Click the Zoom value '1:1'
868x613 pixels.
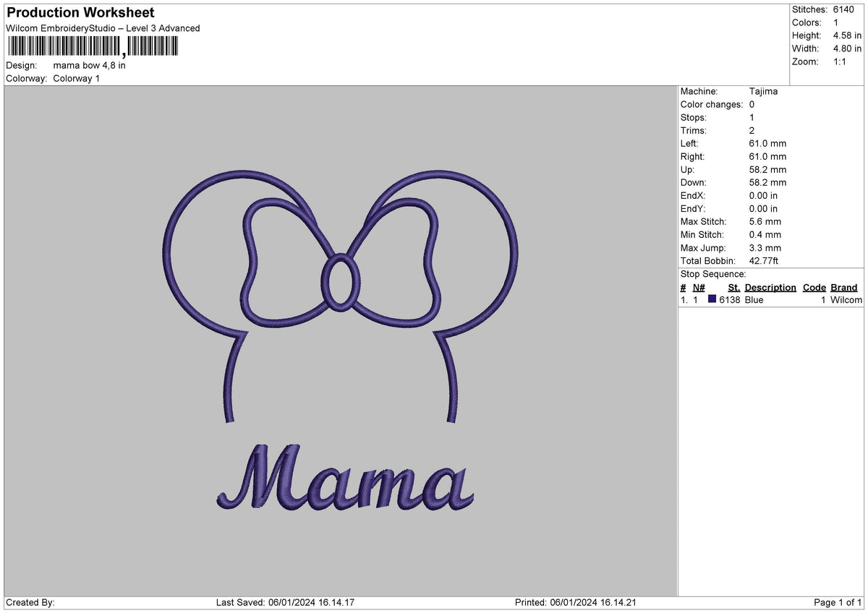pyautogui.click(x=841, y=61)
